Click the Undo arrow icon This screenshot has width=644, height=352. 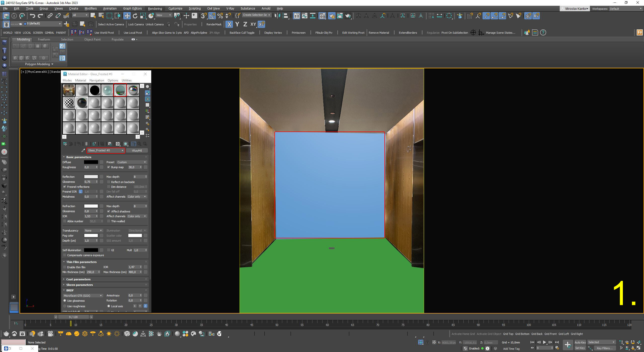pyautogui.click(x=32, y=16)
